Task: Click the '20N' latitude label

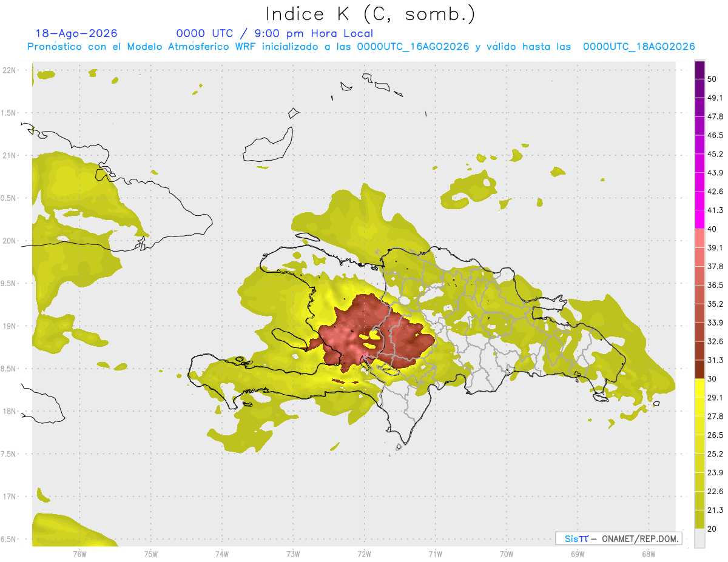Action: pyautogui.click(x=10, y=241)
